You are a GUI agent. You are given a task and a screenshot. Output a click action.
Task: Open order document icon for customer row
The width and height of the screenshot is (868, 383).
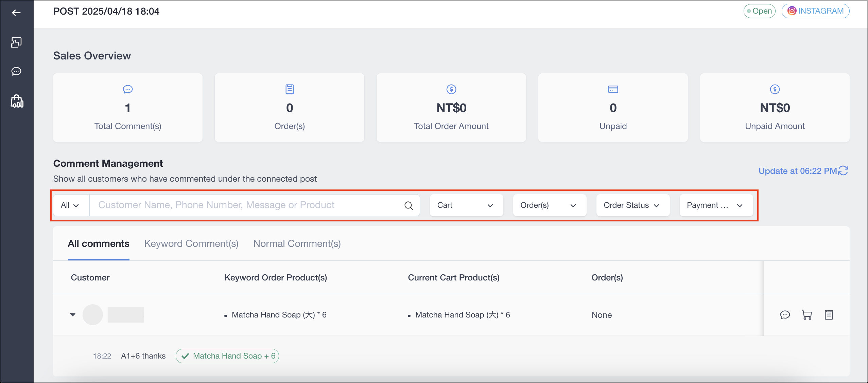829,315
